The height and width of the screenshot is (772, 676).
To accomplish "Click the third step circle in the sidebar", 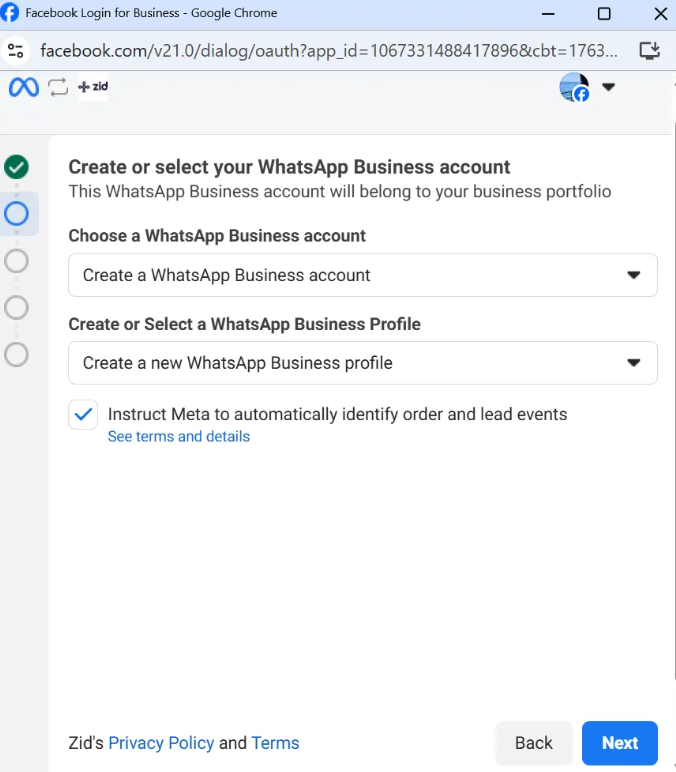I will [x=16, y=260].
